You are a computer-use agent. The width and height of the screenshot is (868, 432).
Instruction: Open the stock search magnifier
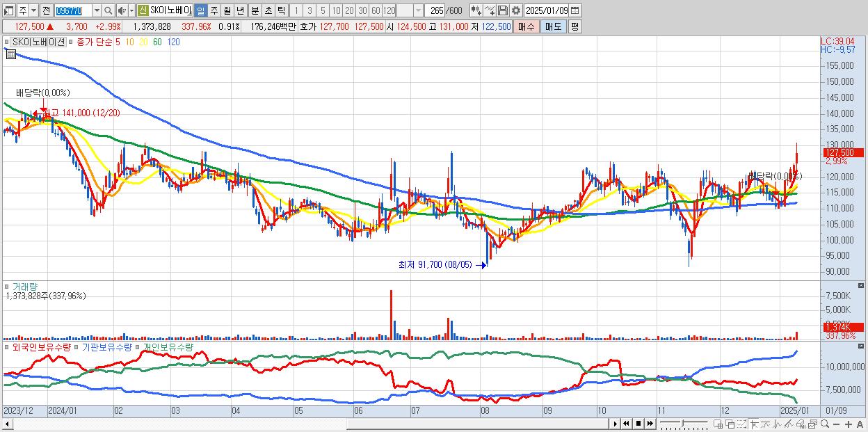tap(109, 10)
